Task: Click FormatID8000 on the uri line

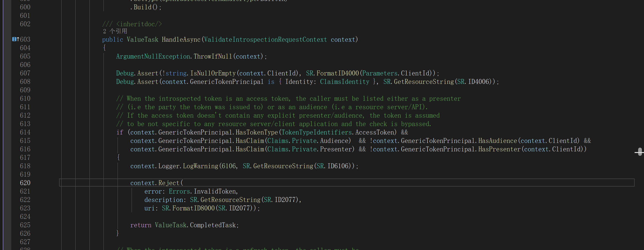Action: point(193,208)
